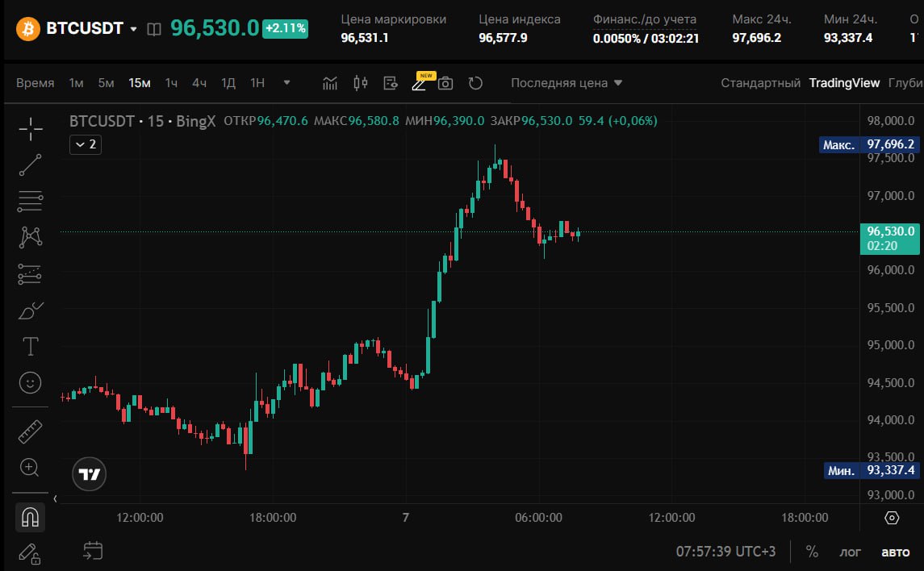Toggle percent scale mode
This screenshot has width=924, height=571.
point(812,552)
